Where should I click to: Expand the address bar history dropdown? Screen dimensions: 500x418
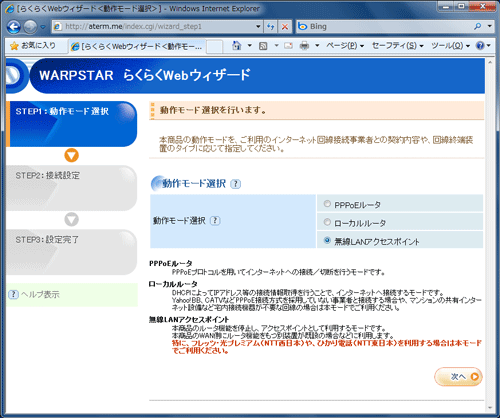point(258,27)
